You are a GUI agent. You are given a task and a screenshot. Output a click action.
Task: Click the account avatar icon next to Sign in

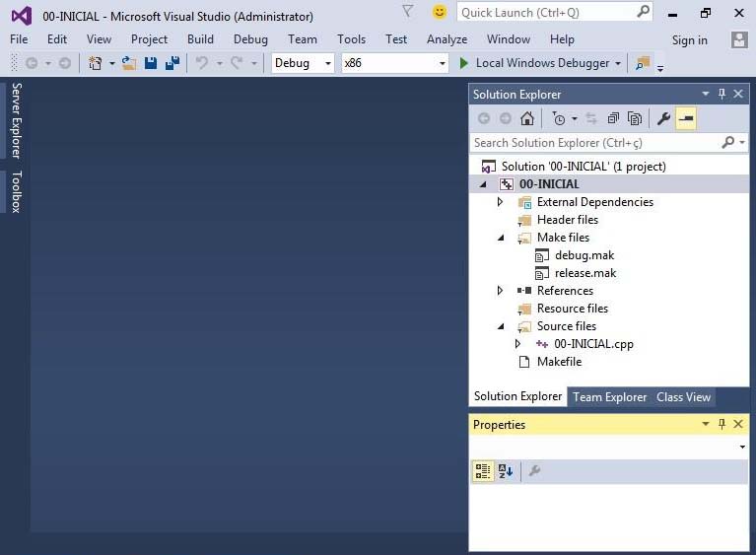[x=739, y=39]
